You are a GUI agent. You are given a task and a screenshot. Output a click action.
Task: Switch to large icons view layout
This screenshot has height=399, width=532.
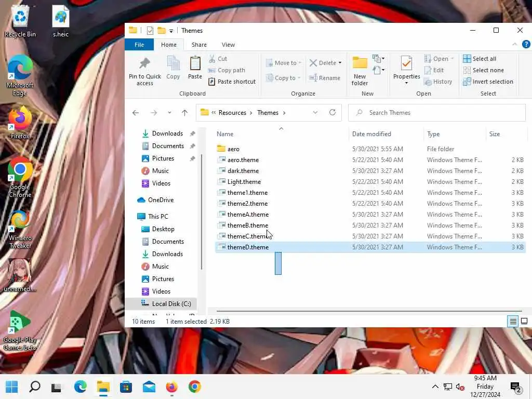(x=524, y=321)
